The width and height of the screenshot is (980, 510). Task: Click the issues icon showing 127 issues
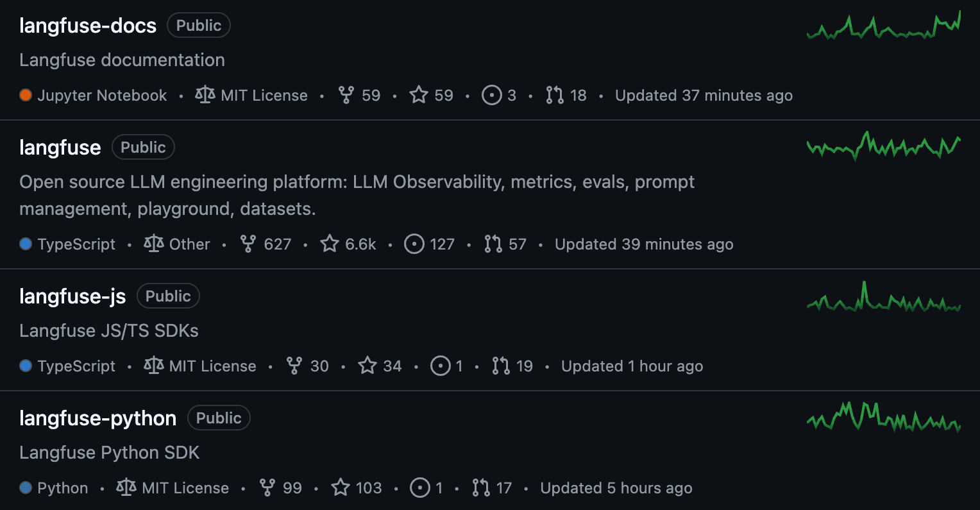[x=414, y=244]
